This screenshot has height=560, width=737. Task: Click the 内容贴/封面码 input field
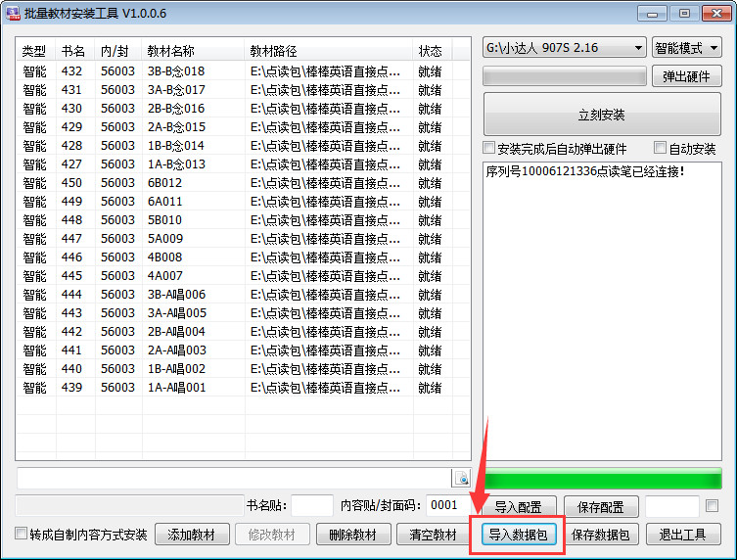pyautogui.click(x=443, y=506)
